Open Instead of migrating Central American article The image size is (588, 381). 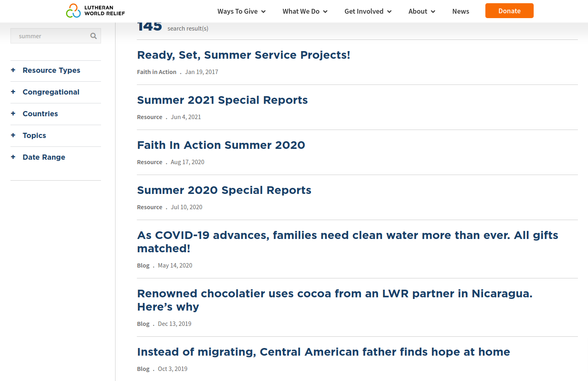(323, 352)
